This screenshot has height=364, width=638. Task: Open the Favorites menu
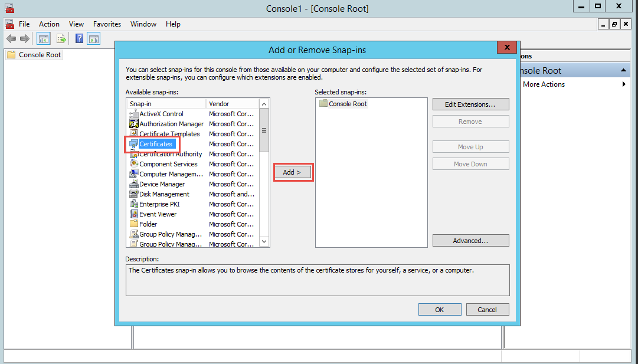point(107,24)
